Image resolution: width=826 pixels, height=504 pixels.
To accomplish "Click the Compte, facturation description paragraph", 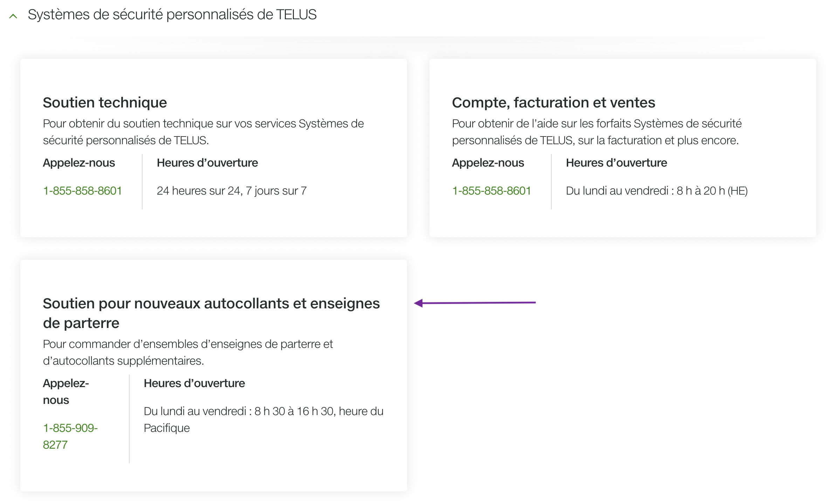I will point(597,132).
